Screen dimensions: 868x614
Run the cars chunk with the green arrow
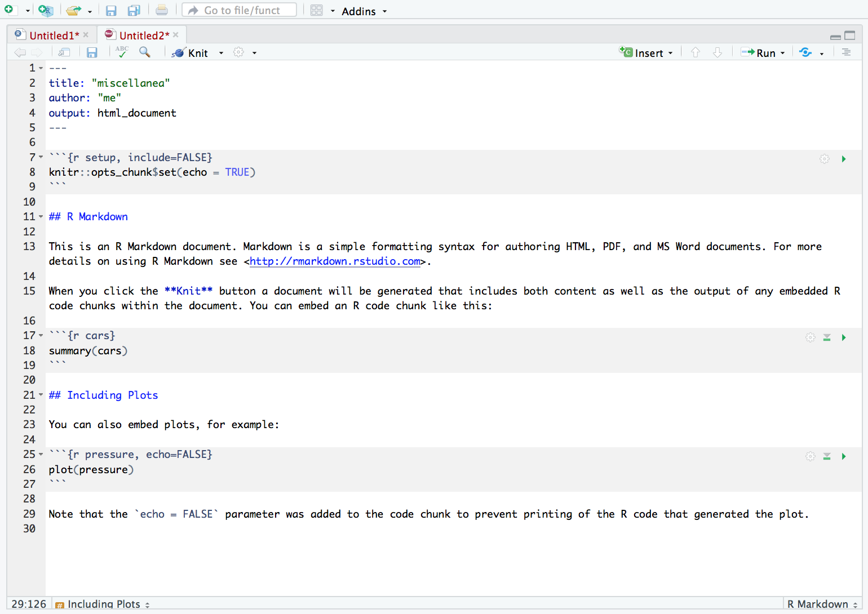tap(844, 337)
